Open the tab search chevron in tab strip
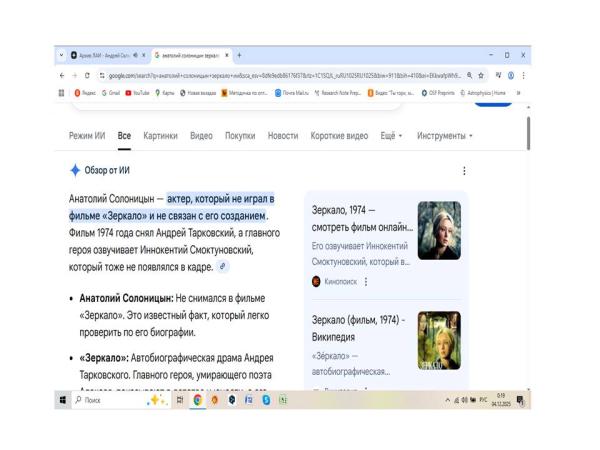 [62, 54]
